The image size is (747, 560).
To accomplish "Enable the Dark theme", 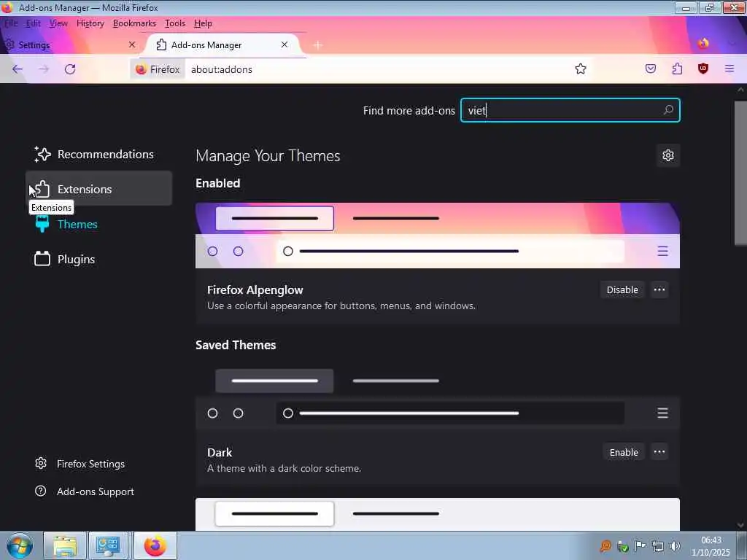I will 623,452.
